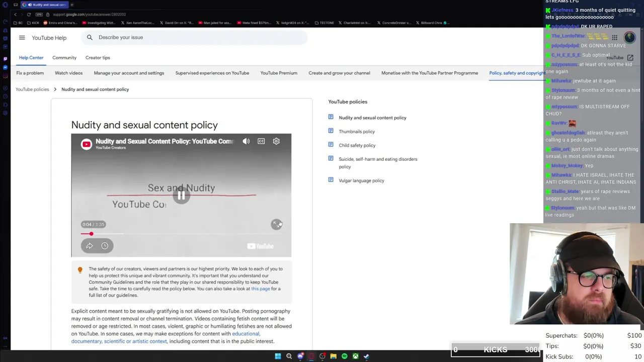Open 'Nudity and sexual content policy' sidebar link
The height and width of the screenshot is (362, 644).
click(372, 118)
